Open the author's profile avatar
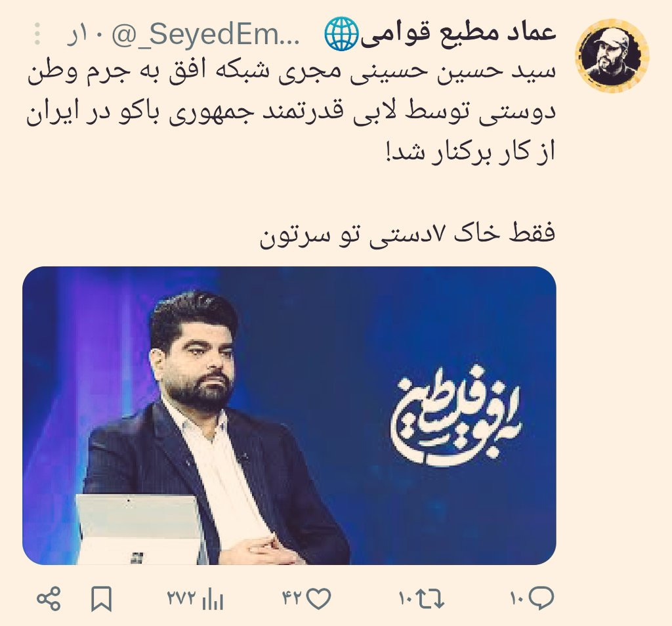 (612, 56)
